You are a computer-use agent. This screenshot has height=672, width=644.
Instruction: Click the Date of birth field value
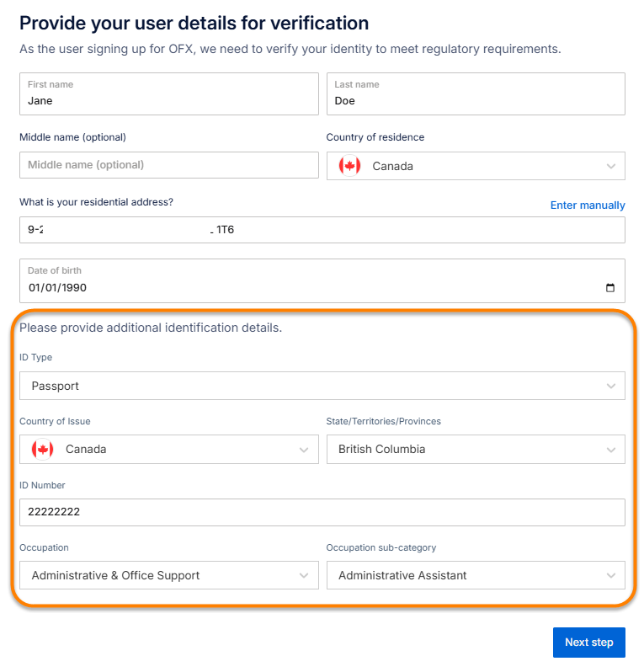[x=57, y=288]
